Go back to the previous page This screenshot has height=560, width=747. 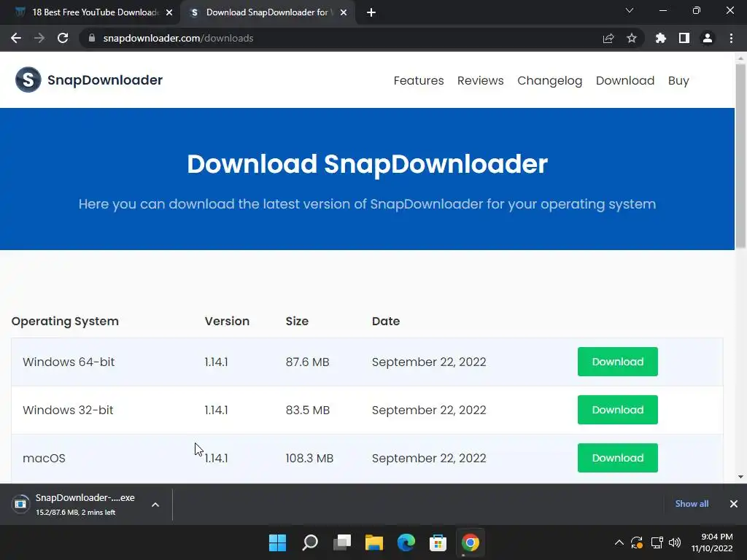[16, 38]
